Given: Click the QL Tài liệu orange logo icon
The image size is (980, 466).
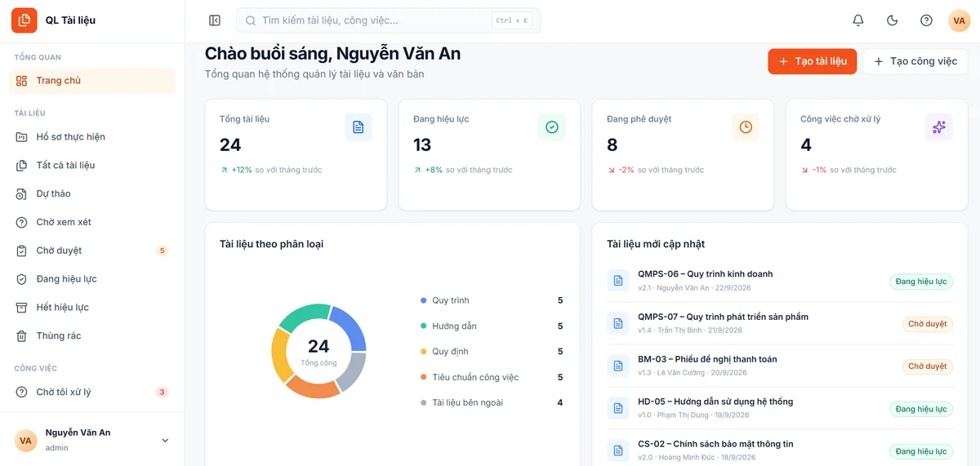Looking at the screenshot, I should (x=24, y=20).
